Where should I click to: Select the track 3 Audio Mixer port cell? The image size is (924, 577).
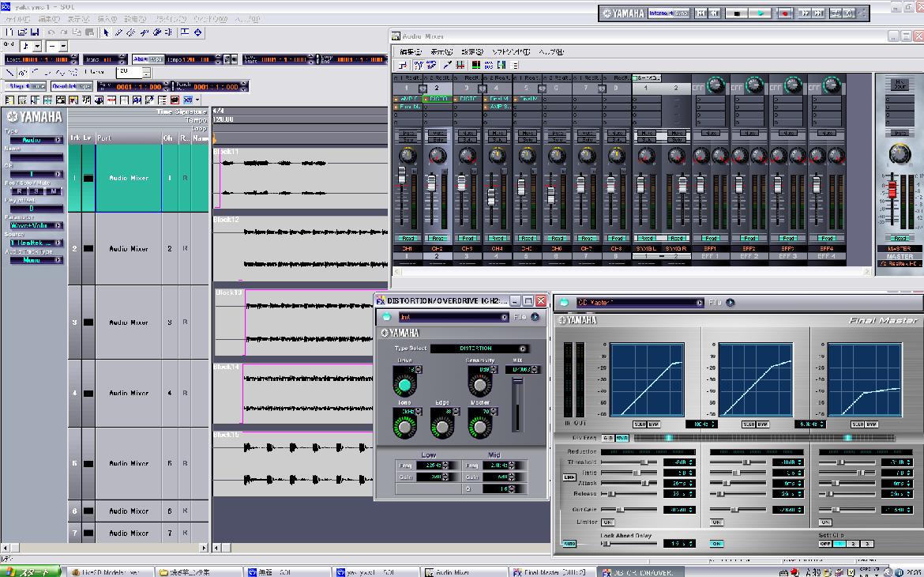[x=128, y=322]
